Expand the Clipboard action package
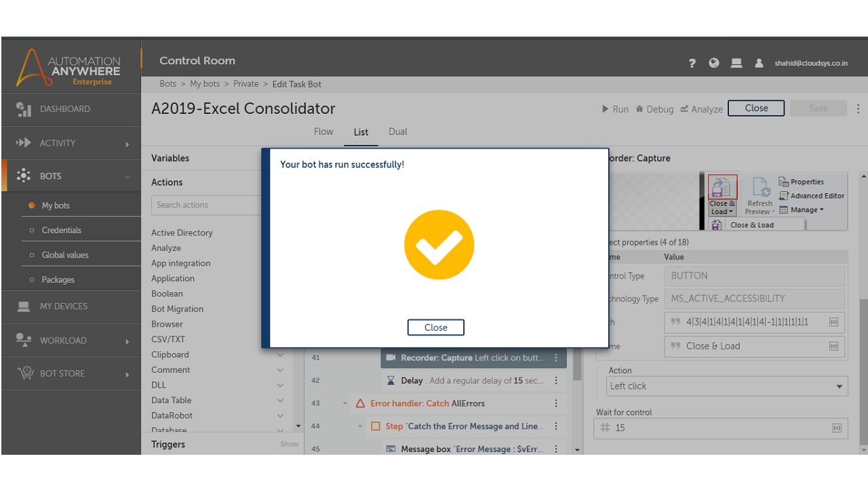The height and width of the screenshot is (488, 868). (280, 354)
